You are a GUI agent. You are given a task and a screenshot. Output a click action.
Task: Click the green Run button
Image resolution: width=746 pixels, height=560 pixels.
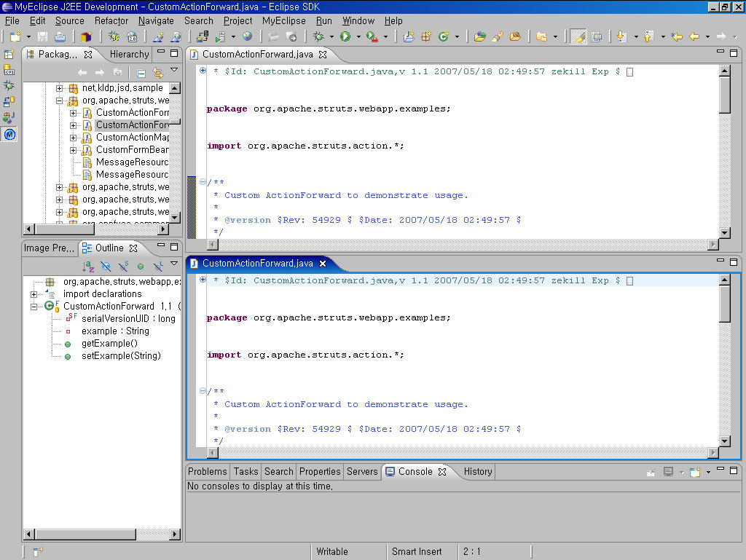pos(345,36)
